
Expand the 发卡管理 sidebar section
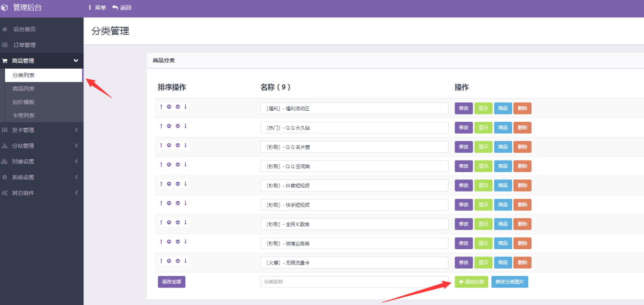tap(41, 130)
